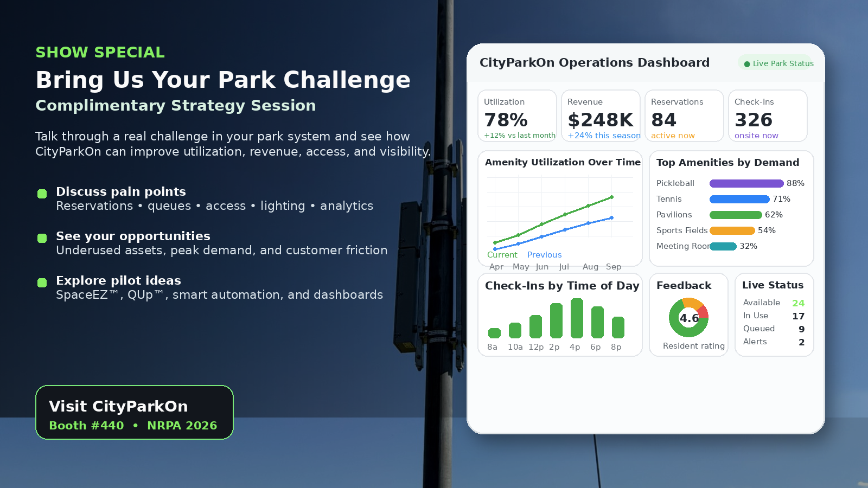Click the Amenity Utilization Over Time title
This screenshot has height=488, width=868.
(x=563, y=162)
